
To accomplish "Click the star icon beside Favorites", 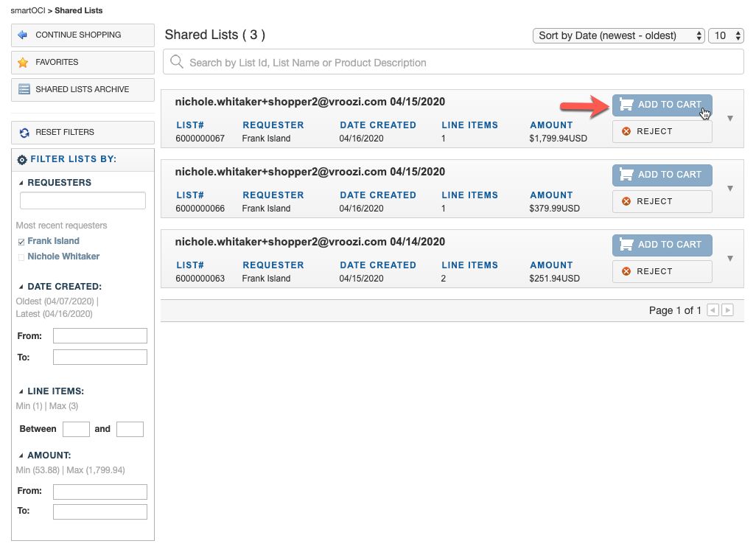I will coord(23,62).
